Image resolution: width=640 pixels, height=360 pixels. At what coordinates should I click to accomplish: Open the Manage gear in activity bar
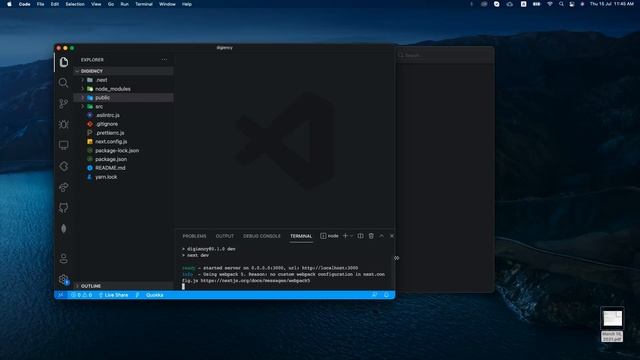click(x=64, y=280)
